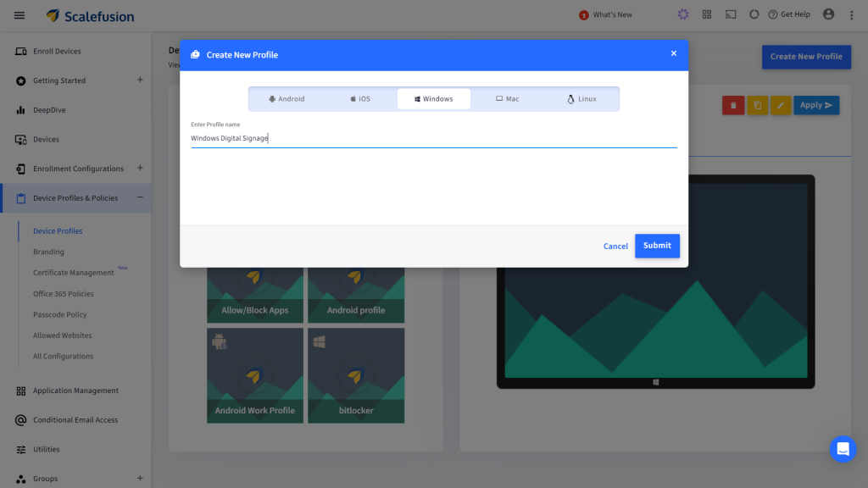Expand the Getting Started section
The width and height of the screenshot is (868, 488).
click(x=140, y=80)
